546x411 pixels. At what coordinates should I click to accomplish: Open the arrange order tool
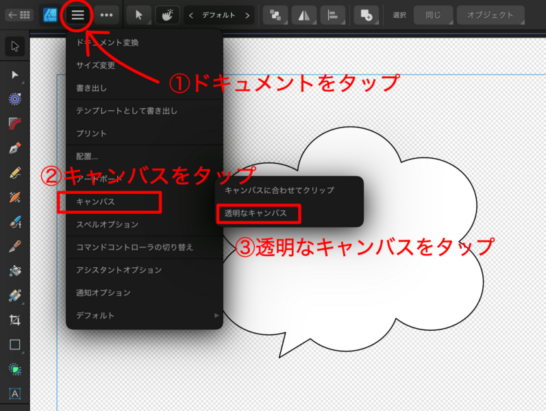[275, 15]
